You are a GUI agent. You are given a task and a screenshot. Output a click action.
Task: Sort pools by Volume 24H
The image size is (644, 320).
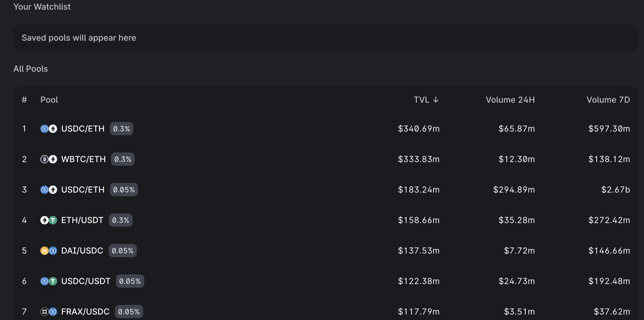510,100
